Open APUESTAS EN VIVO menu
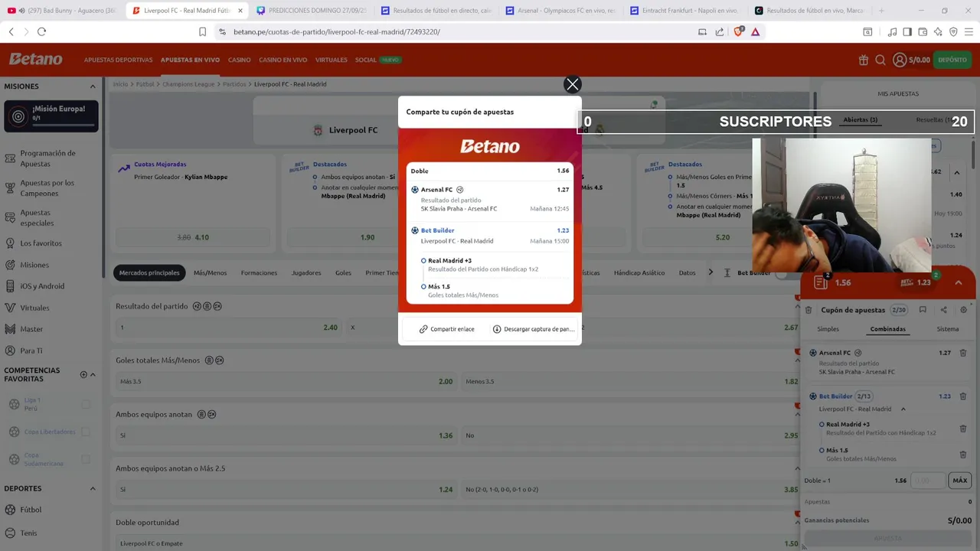Image resolution: width=980 pixels, height=551 pixels. pyautogui.click(x=190, y=60)
